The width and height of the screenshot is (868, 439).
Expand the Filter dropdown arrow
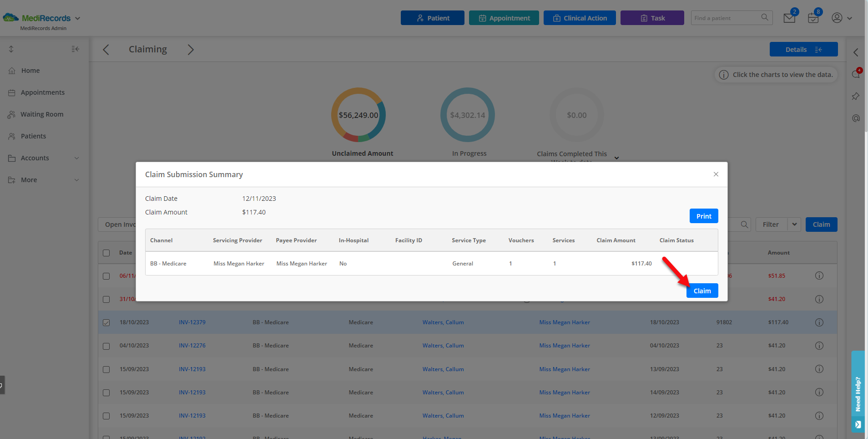point(794,224)
